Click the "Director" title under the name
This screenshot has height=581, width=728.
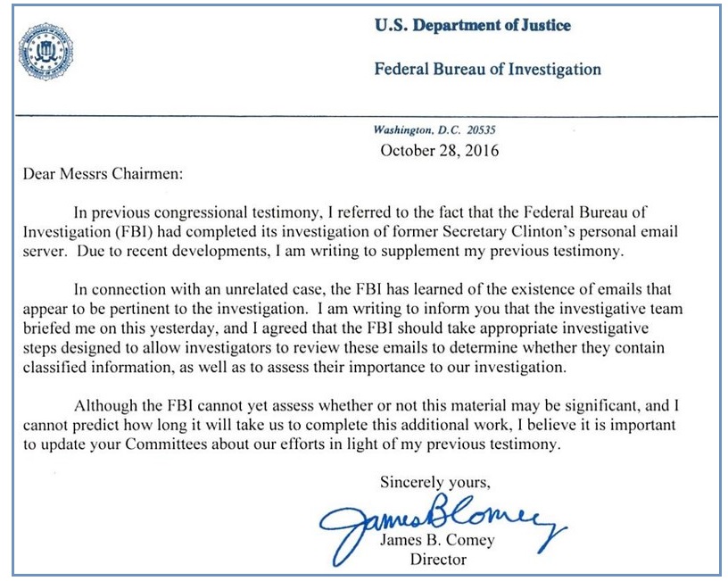click(x=438, y=560)
